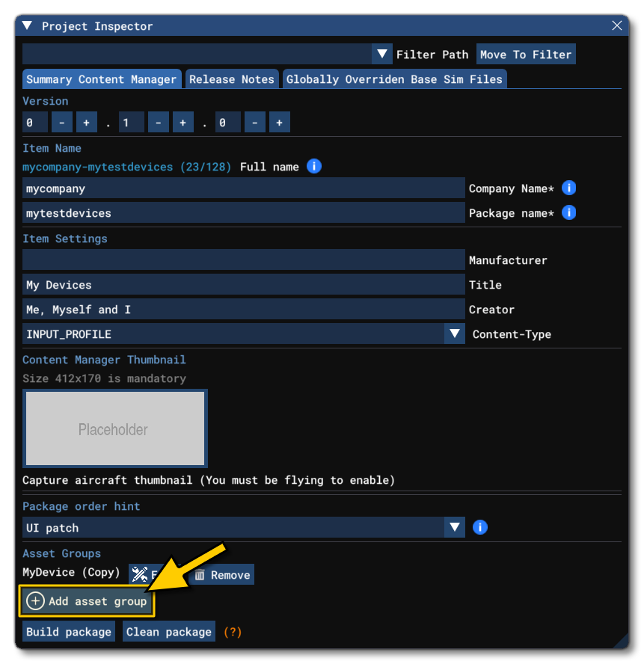Switch to the Release Notes tab
644x664 pixels.
coord(231,78)
